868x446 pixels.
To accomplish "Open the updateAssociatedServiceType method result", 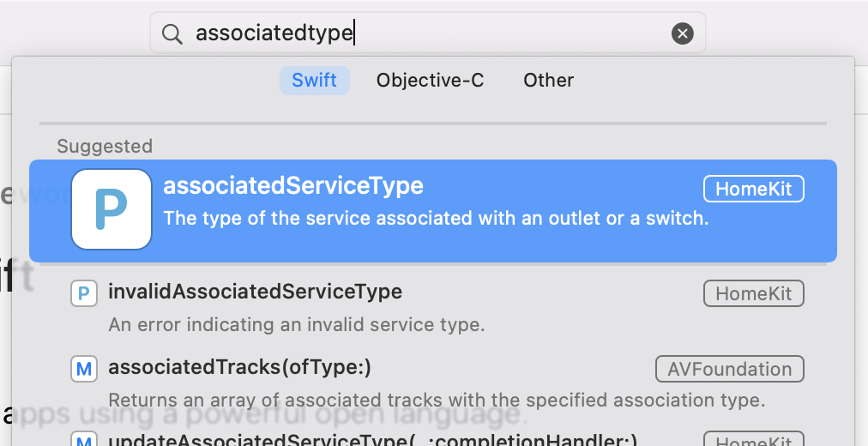I will pyautogui.click(x=372, y=441).
